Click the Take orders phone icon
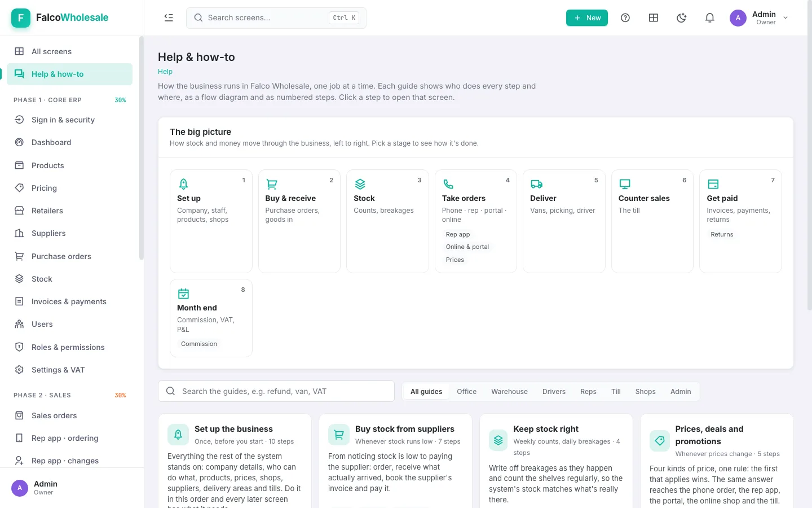812x508 pixels. (448, 184)
